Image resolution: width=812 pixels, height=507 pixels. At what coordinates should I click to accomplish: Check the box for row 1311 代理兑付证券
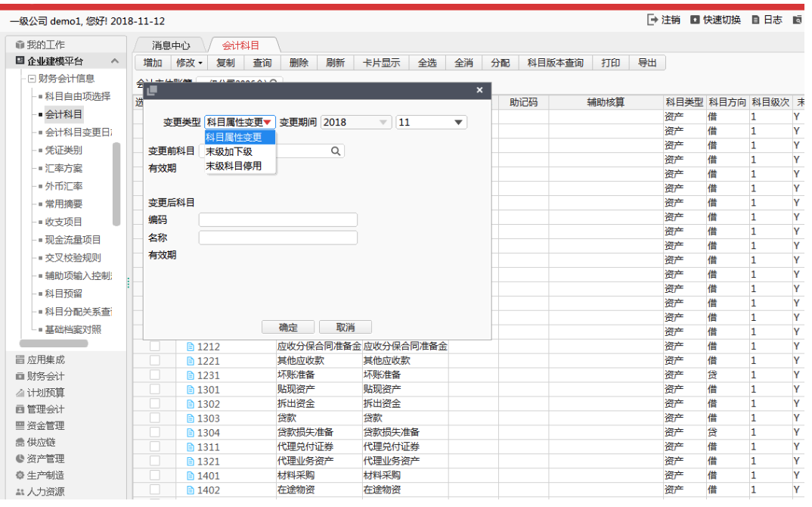155,447
